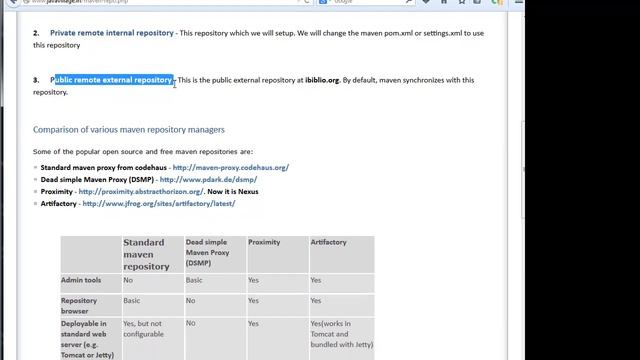Click the 'Basic' cell in Repository browser row
Screen dimensions: 640x360
153,305
